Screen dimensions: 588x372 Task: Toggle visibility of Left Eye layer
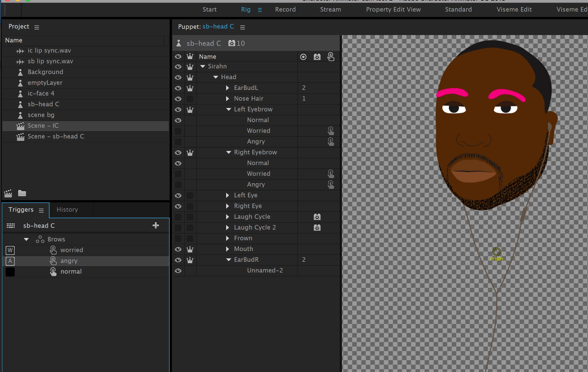coord(178,195)
